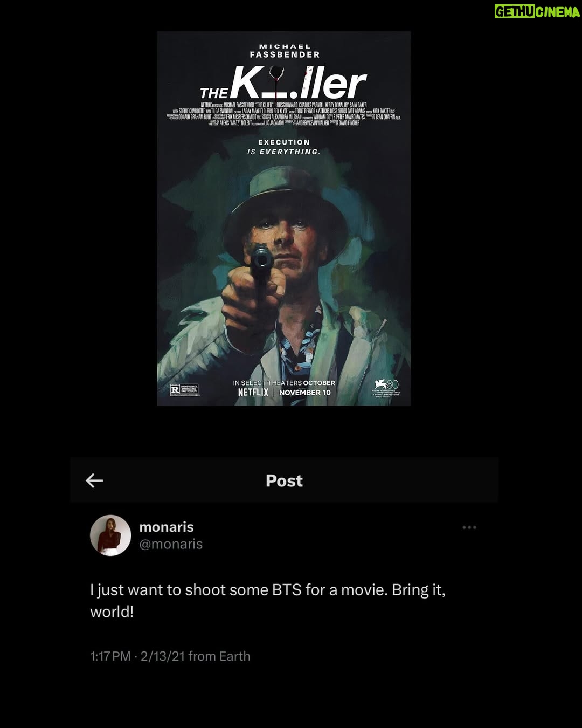Click the Michael Fassbender name text

285,51
